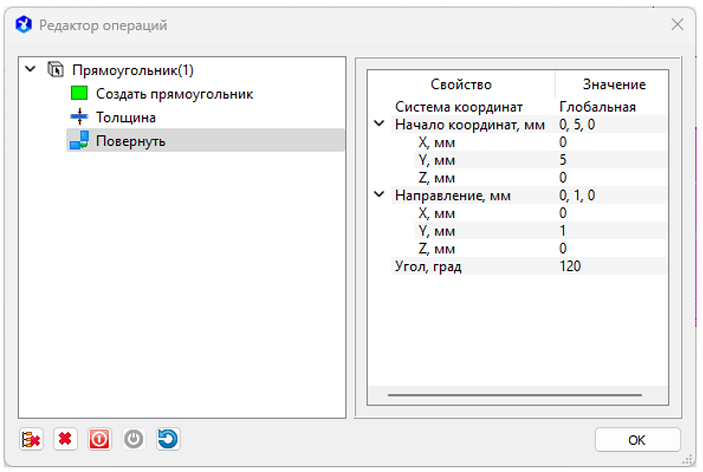Click the red X delete operation icon
Screen dimensions: 703x472
tap(65, 439)
